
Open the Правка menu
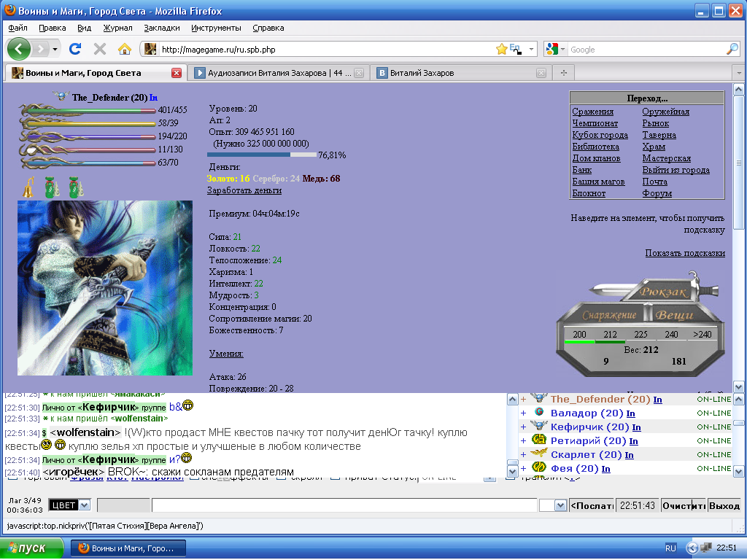tap(53, 28)
